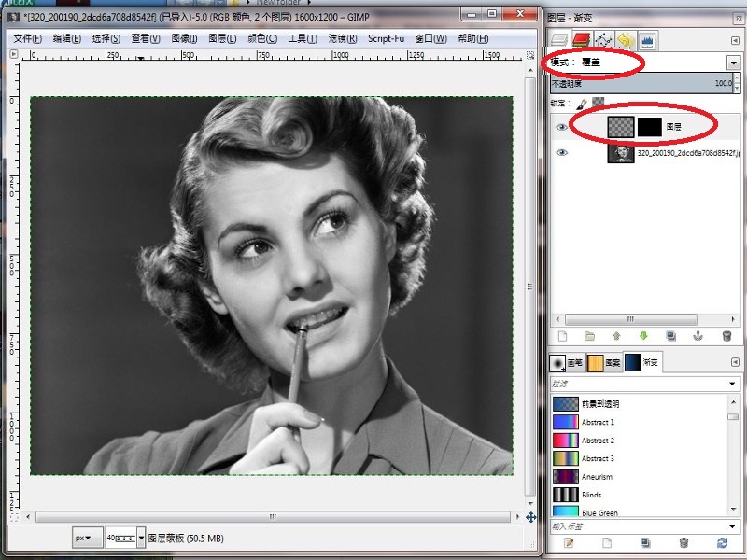747x560 pixels.
Task: Raise the selected layer with the up arrow
Action: pos(616,336)
